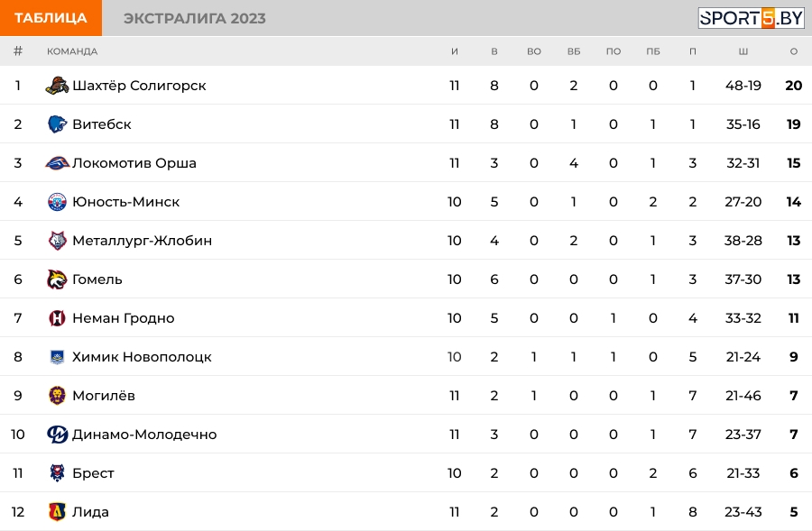Image resolution: width=812 pixels, height=531 pixels.
Task: Click the Химик Новополоцк crest
Action: (57, 357)
